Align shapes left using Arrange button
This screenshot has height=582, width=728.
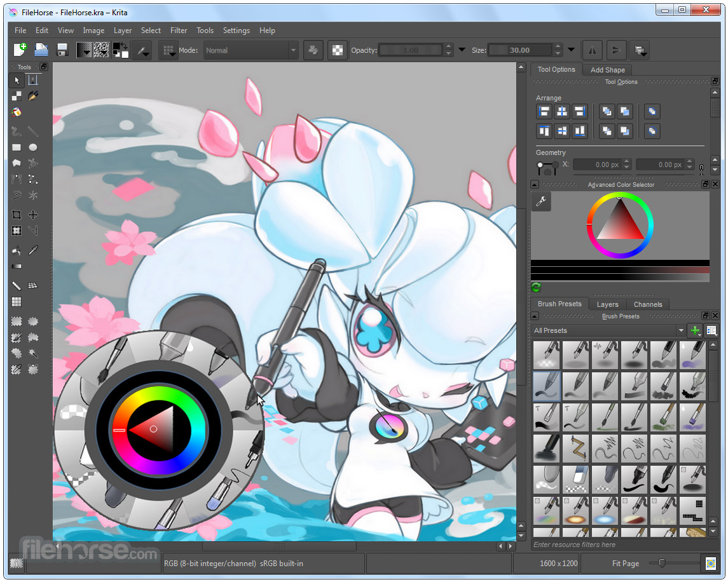click(544, 111)
